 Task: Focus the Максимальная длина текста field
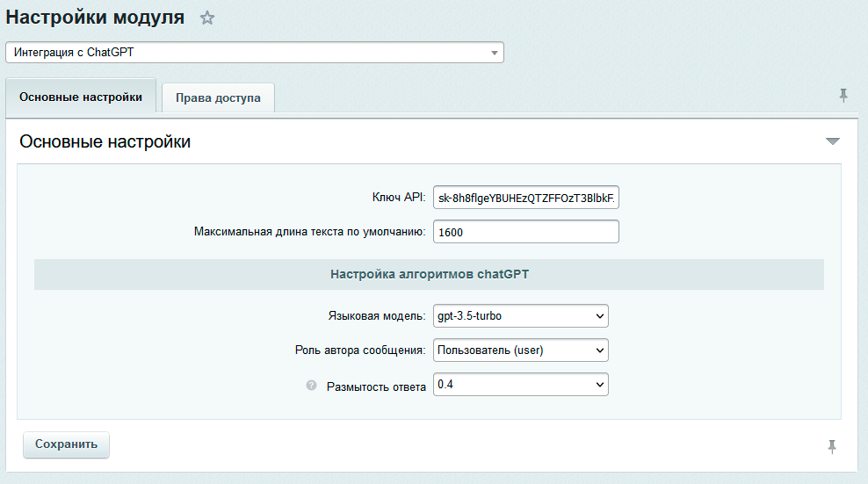526,232
